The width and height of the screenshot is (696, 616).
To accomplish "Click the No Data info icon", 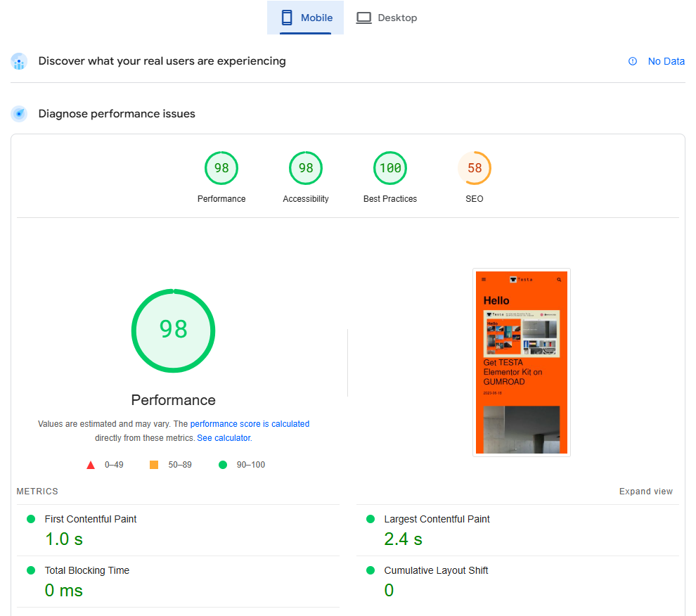I will point(633,61).
